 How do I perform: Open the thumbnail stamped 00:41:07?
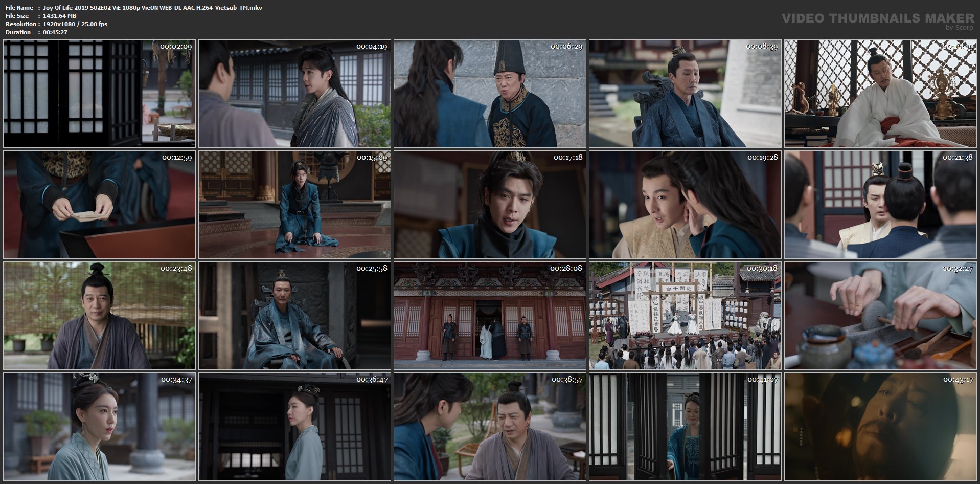pyautogui.click(x=685, y=427)
